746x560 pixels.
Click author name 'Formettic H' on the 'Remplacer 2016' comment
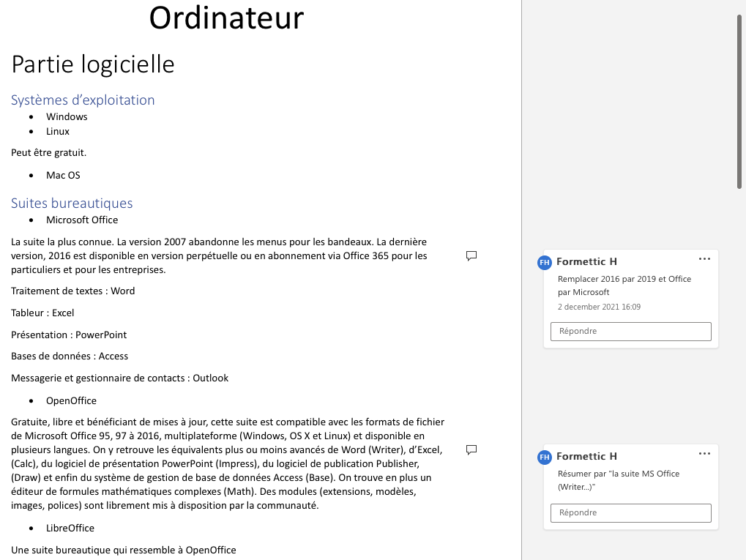pos(586,261)
